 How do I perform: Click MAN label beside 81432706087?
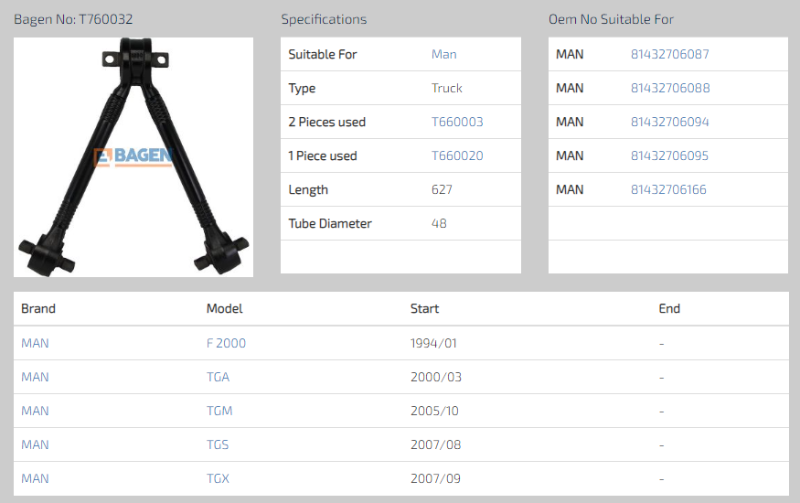coord(570,54)
